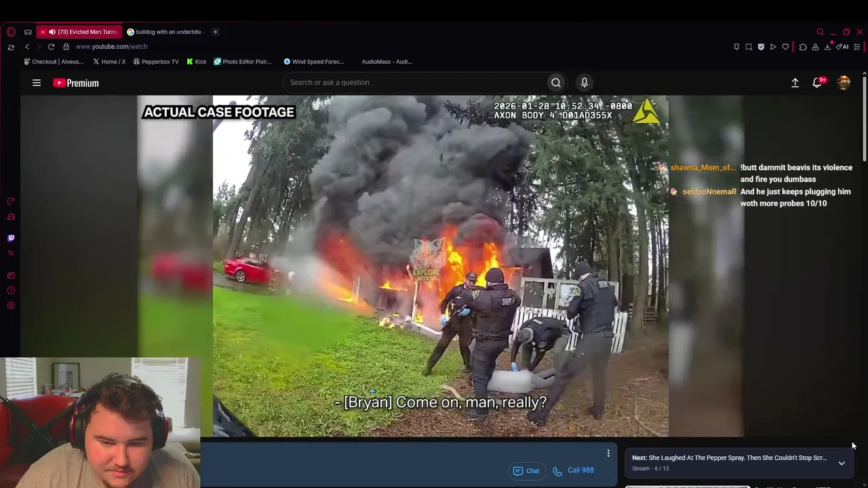Open the YouTube hamburger guide menu

pos(37,83)
